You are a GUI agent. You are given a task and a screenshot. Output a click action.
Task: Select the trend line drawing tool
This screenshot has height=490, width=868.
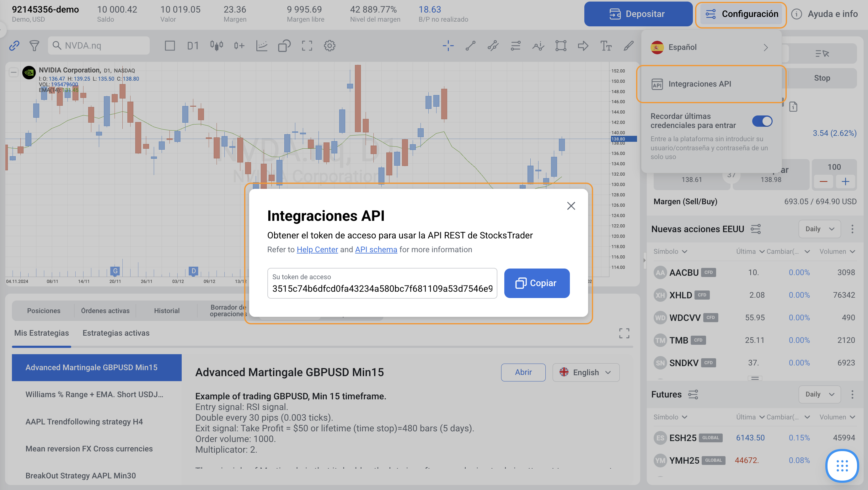470,46
